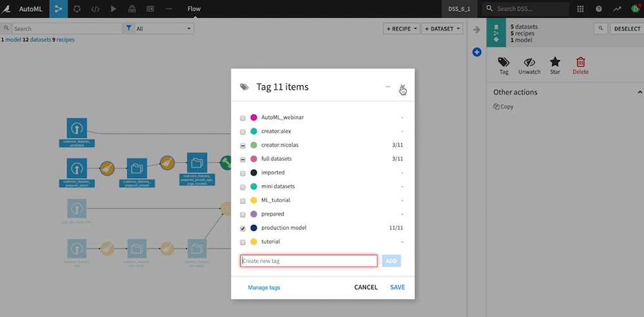Viewport: 644px width, 317px height.
Task: Open the + RECIPE dropdown
Action: [x=402, y=29]
